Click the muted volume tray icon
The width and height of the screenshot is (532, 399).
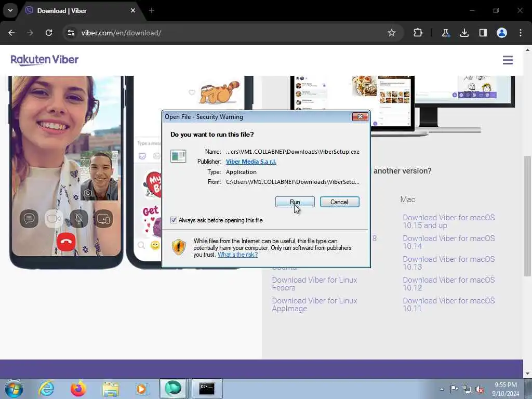(x=480, y=389)
